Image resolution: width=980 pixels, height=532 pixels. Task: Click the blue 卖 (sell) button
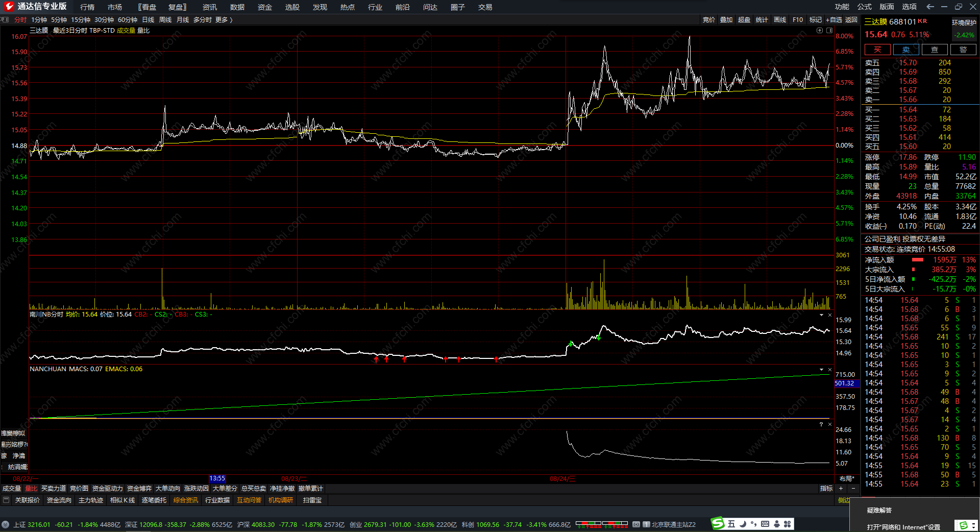tap(905, 50)
